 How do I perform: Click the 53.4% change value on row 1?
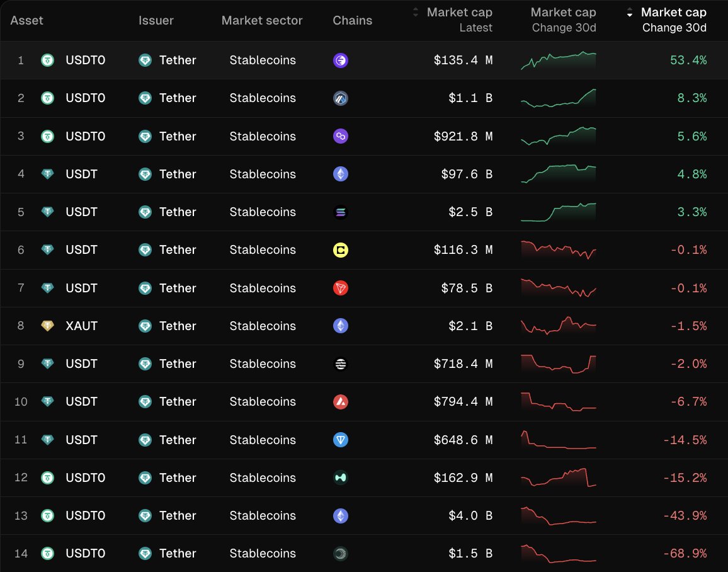coord(690,60)
